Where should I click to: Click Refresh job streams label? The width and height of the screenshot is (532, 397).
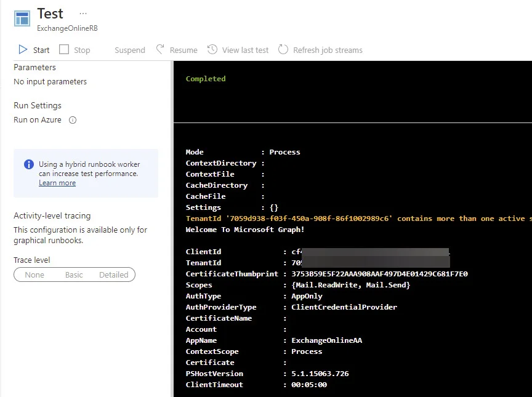pos(328,50)
